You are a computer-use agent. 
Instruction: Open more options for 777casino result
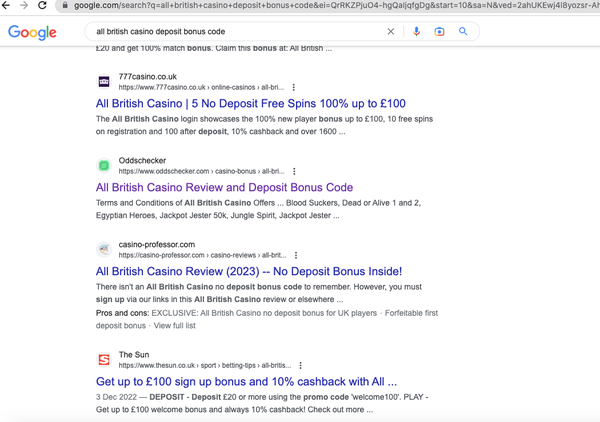click(294, 88)
